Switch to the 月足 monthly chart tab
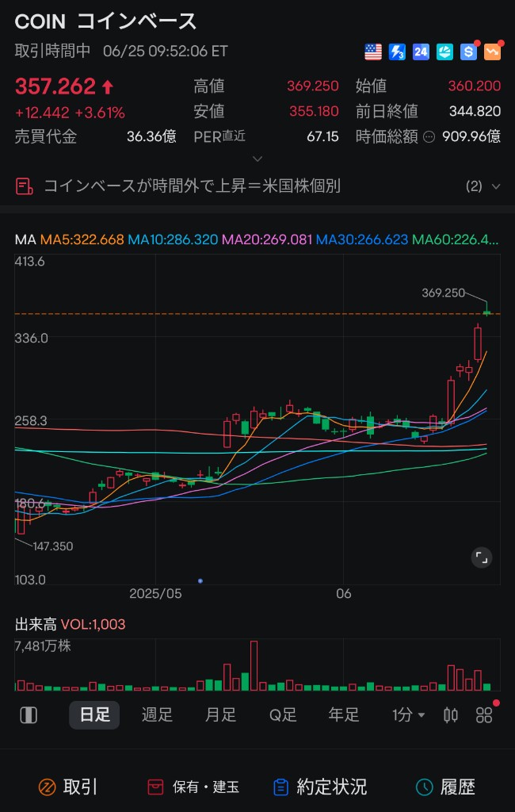The height and width of the screenshot is (812, 515). point(220,715)
